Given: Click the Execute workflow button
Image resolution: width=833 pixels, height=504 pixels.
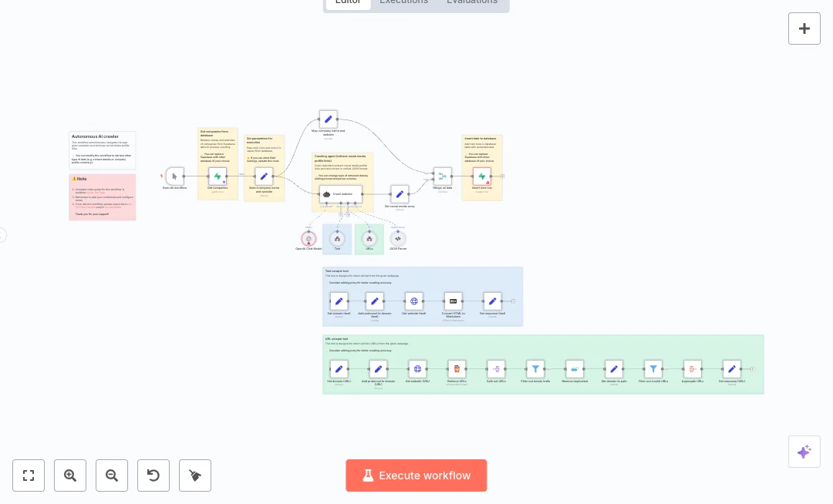Looking at the screenshot, I should [x=416, y=475].
